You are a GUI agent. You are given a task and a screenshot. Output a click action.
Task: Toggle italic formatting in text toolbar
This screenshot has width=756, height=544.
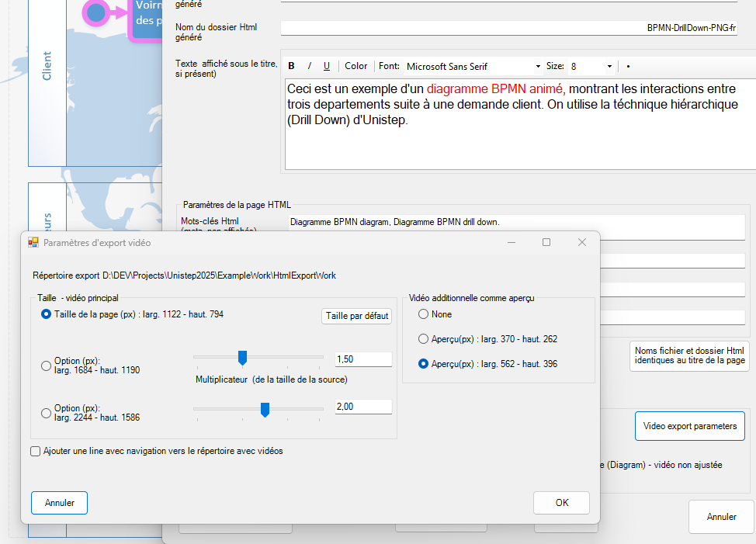click(310, 66)
